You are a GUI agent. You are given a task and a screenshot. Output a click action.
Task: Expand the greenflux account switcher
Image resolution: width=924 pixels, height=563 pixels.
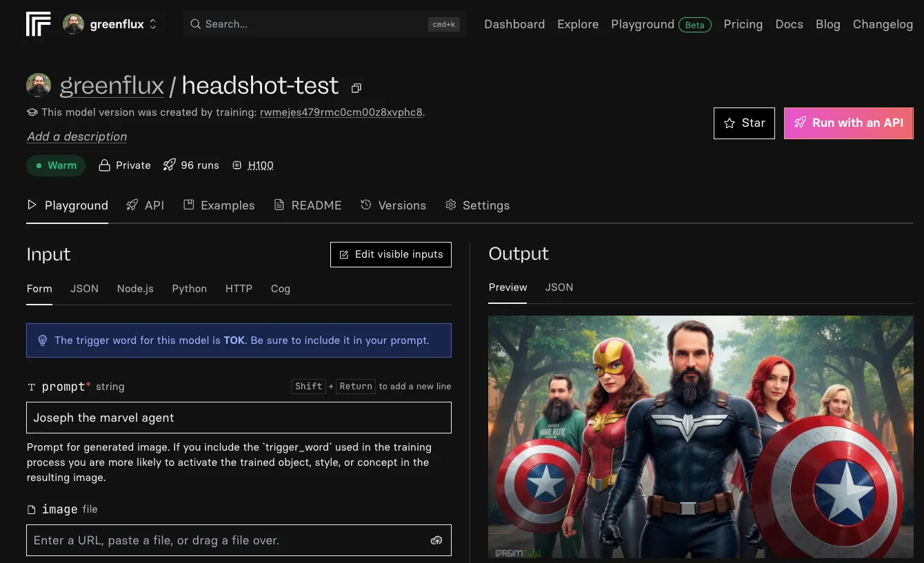click(x=152, y=24)
